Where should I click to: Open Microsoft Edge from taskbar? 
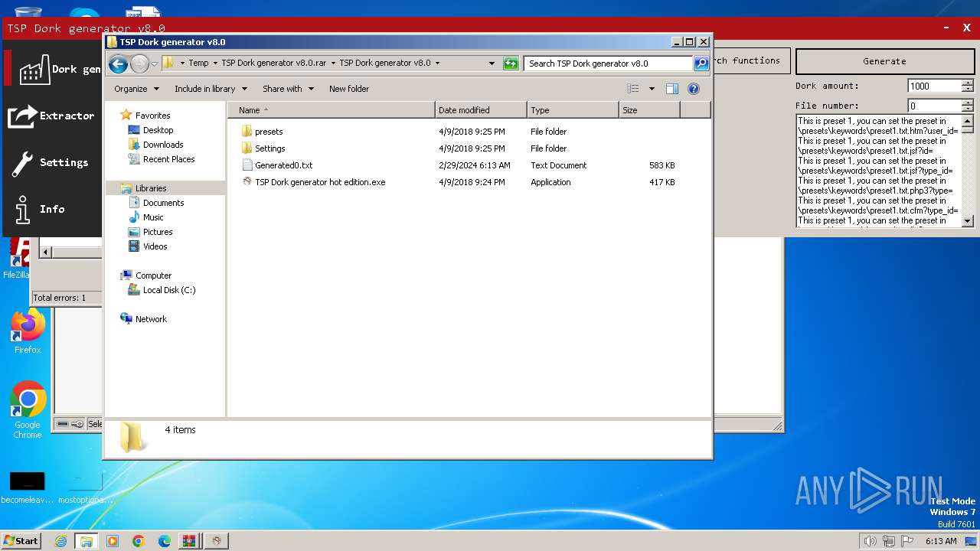[x=165, y=541]
